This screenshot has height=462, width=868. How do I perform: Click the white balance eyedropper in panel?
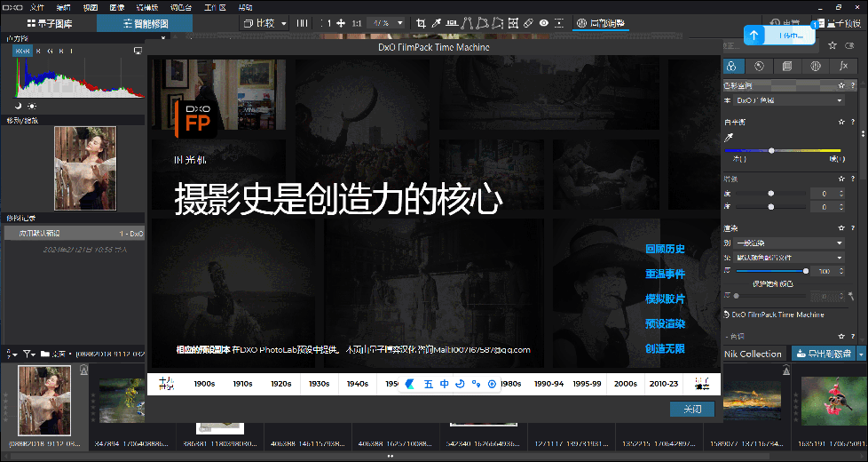pyautogui.click(x=729, y=137)
